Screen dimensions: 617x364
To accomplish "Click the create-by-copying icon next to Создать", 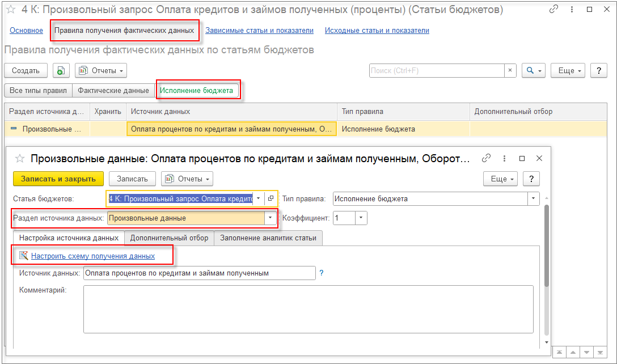I will [61, 70].
